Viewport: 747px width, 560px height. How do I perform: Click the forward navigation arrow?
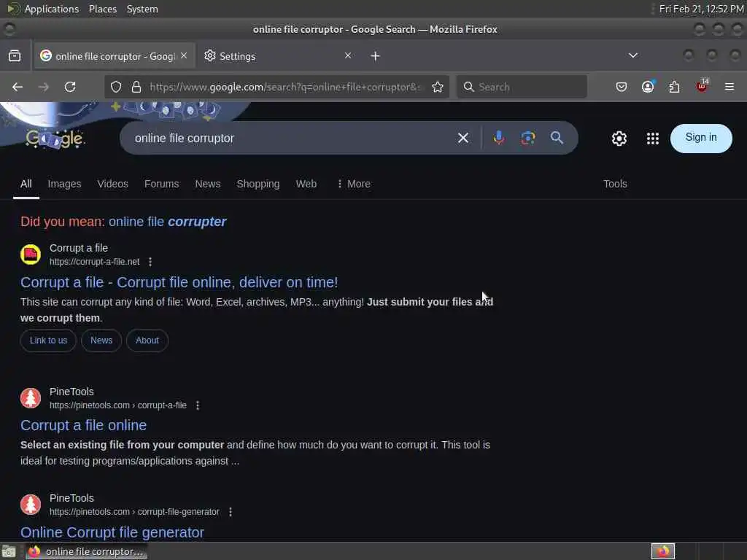pyautogui.click(x=43, y=87)
